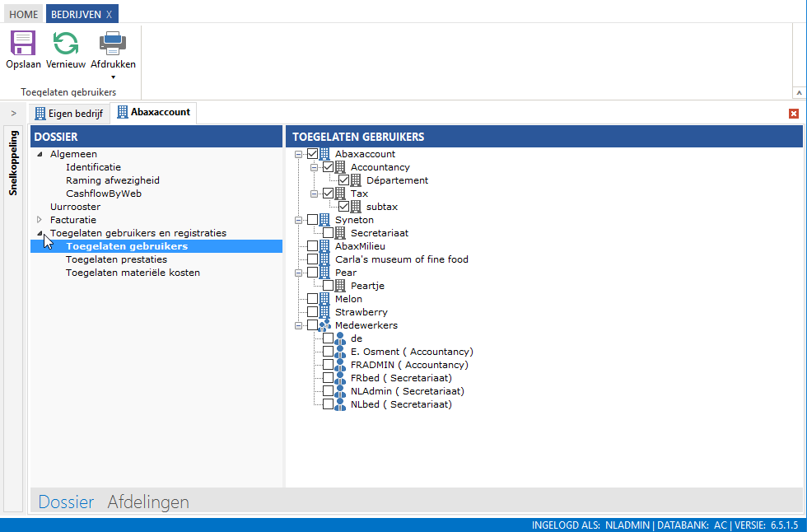
Task: Open the Afdelingen view link
Action: coord(148,502)
